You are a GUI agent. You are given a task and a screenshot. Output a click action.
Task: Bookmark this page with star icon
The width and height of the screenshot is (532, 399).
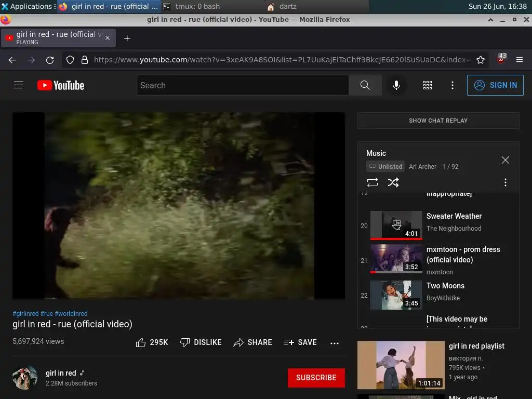(481, 60)
